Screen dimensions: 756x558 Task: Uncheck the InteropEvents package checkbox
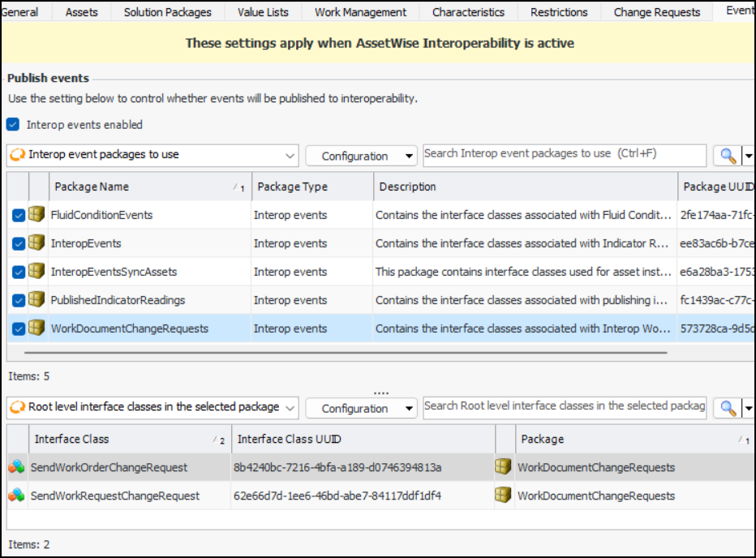tap(19, 243)
